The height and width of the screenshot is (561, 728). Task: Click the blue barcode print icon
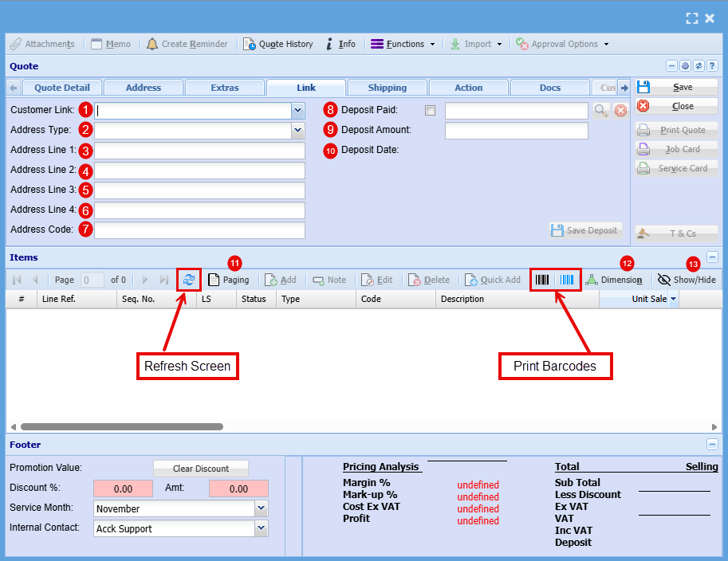(567, 280)
